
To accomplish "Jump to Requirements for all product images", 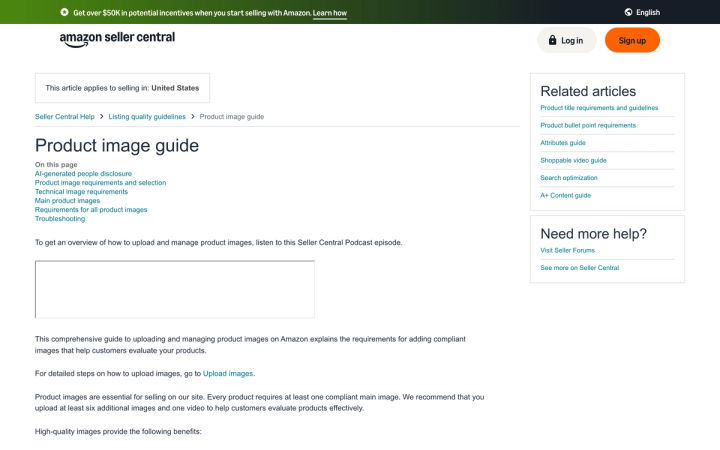I will (x=91, y=209).
